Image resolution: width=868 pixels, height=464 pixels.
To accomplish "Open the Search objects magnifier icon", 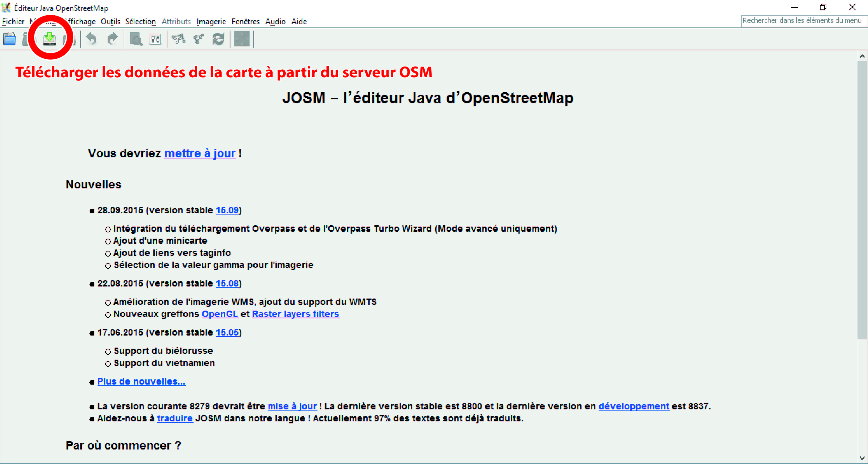I will click(136, 39).
